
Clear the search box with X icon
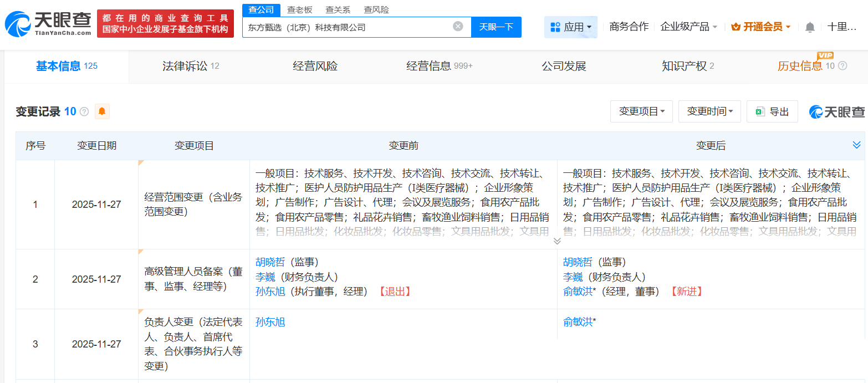(458, 27)
